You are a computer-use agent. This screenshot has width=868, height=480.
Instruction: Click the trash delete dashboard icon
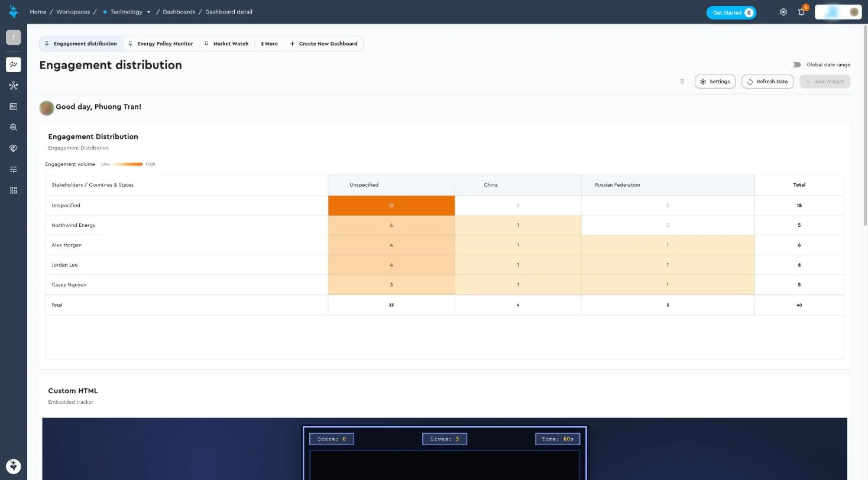[682, 82]
